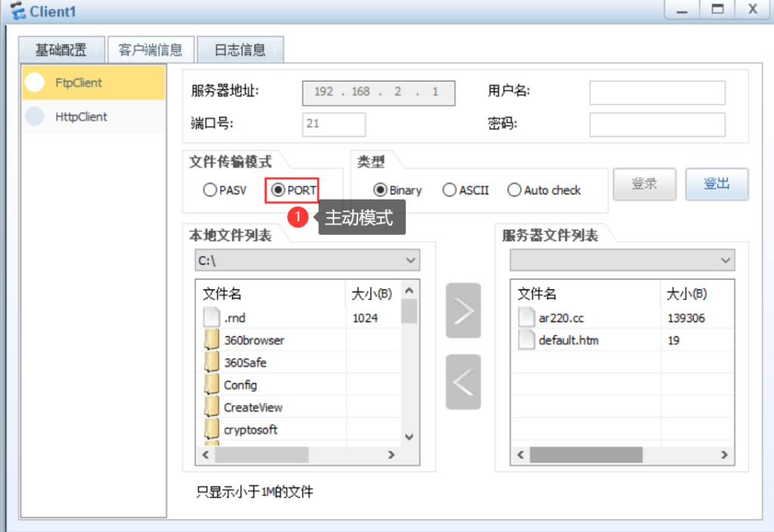Viewport: 774px width, 532px height.
Task: Focus the 密码 input field
Action: click(x=657, y=124)
